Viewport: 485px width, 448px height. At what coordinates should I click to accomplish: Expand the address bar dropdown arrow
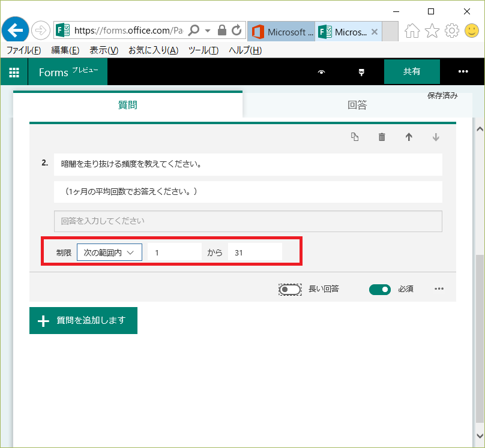pyautogui.click(x=208, y=31)
